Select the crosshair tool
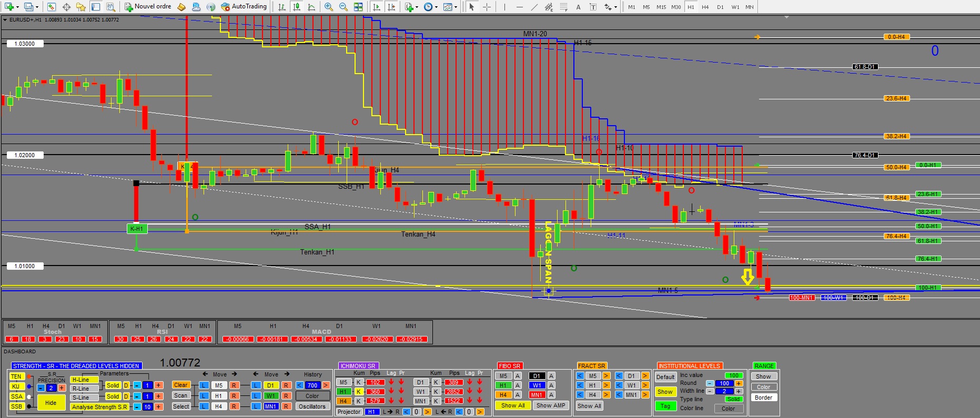The image size is (980, 418). 487,7
